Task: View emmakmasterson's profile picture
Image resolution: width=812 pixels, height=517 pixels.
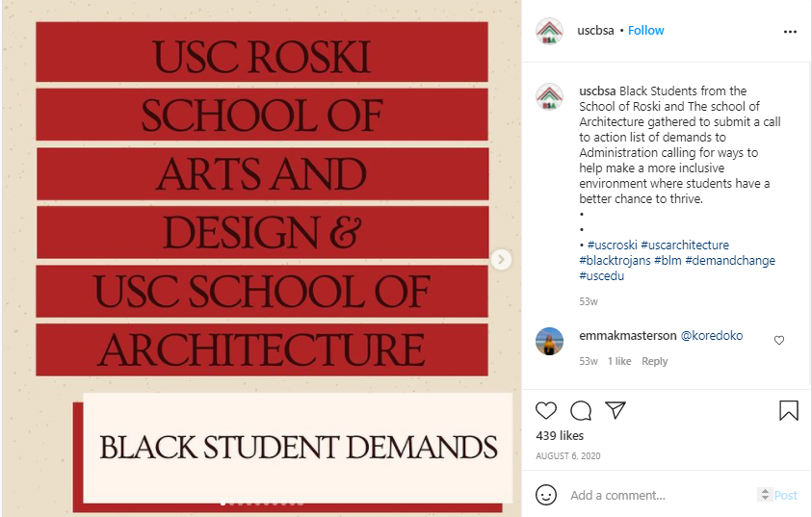Action: pos(549,342)
